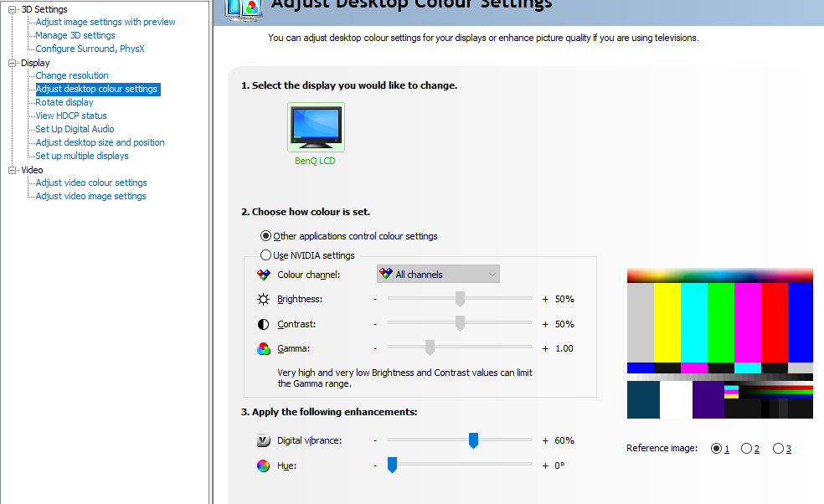Open Set Up Digital Audio

(x=75, y=129)
